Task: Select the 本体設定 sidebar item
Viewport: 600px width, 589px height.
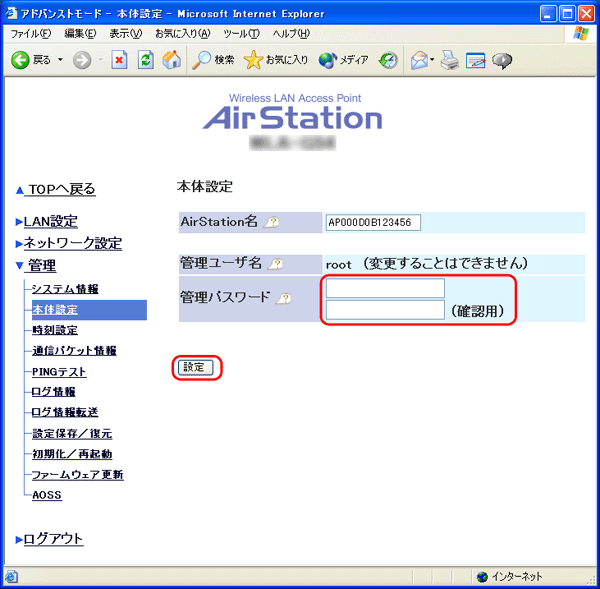Action: 89,310
